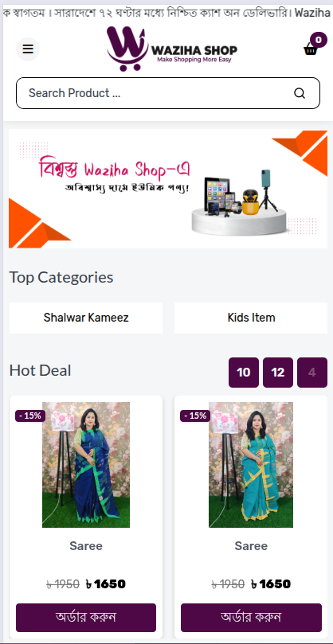Click the Hot Deal timer box showing 12
Image resolution: width=333 pixels, height=644 pixels.
click(278, 373)
